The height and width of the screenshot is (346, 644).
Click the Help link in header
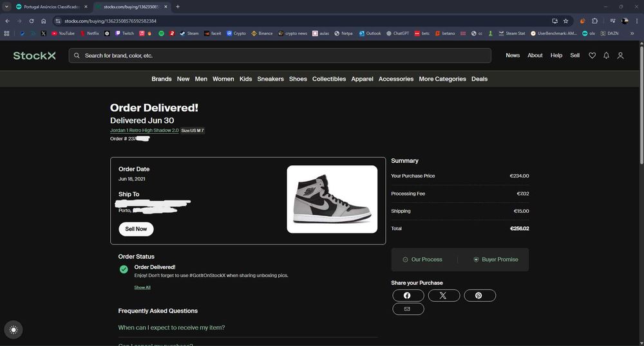(556, 55)
